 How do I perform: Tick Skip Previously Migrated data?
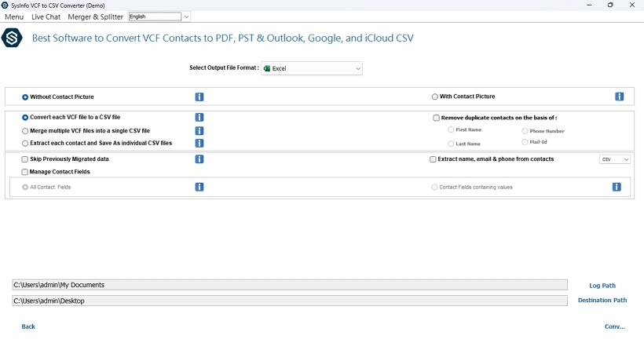pyautogui.click(x=24, y=159)
